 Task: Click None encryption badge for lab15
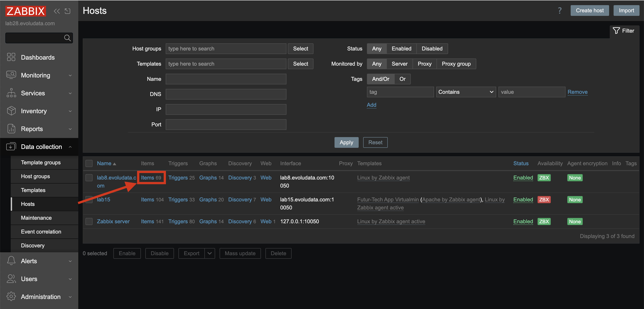(575, 199)
